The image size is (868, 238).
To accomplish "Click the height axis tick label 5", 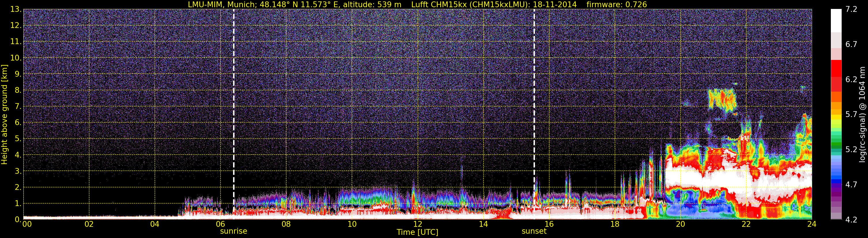I will click(18, 139).
